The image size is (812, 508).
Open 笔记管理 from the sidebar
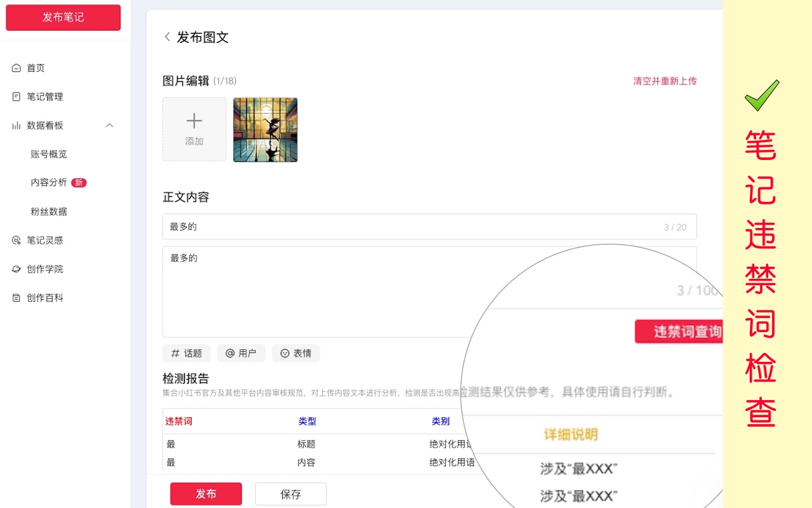click(x=44, y=97)
